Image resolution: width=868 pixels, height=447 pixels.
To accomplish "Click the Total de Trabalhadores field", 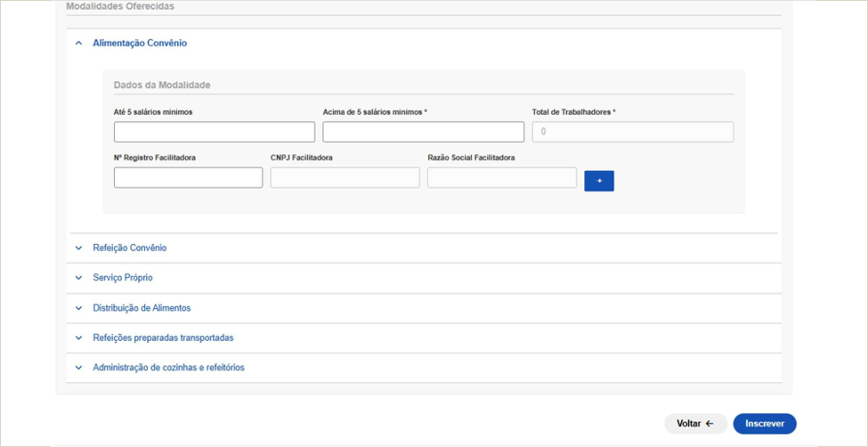I will pos(633,132).
